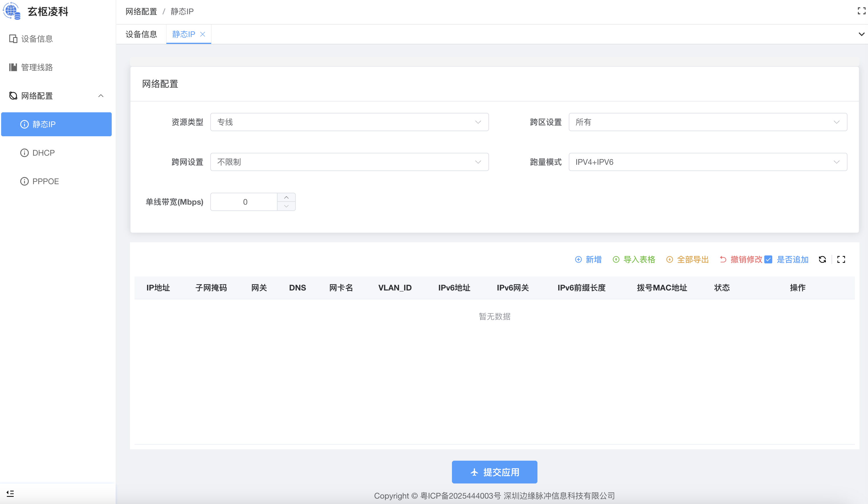Increase 单线带宽 with the up arrow
Image resolution: width=868 pixels, height=504 pixels.
[x=286, y=197]
